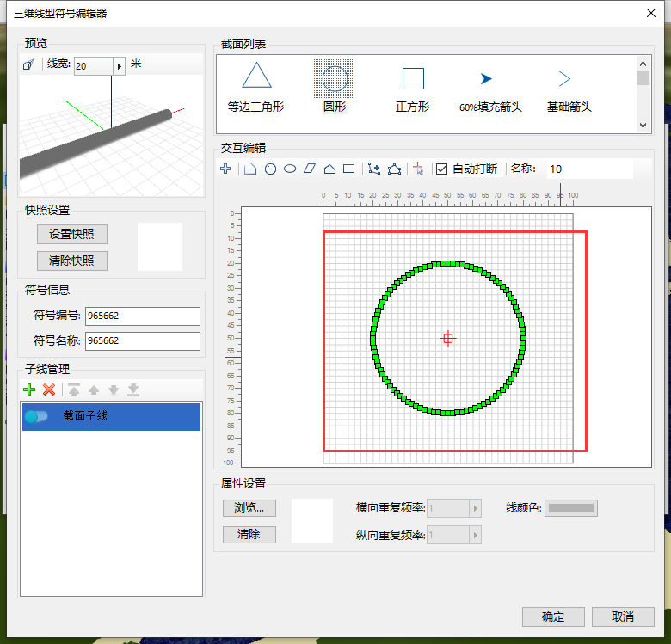The image size is (671, 644).
Task: Delete sub-line with the red X
Action: click(x=49, y=389)
